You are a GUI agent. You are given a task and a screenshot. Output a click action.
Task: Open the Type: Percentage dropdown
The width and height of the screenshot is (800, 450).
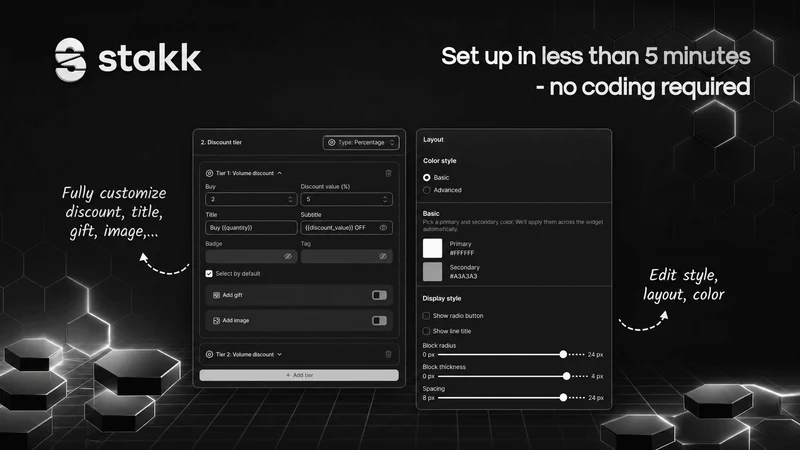click(361, 142)
